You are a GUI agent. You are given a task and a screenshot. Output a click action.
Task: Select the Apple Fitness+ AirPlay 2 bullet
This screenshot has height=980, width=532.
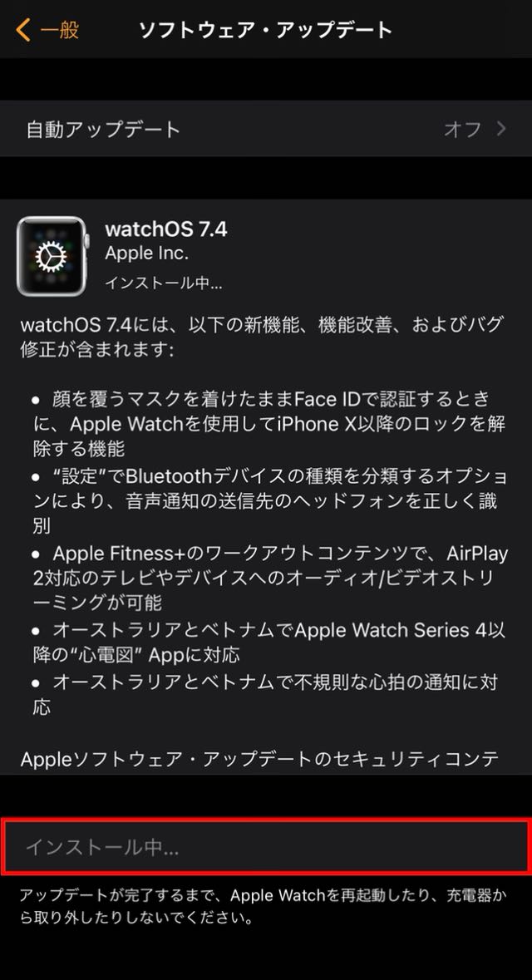tap(270, 578)
